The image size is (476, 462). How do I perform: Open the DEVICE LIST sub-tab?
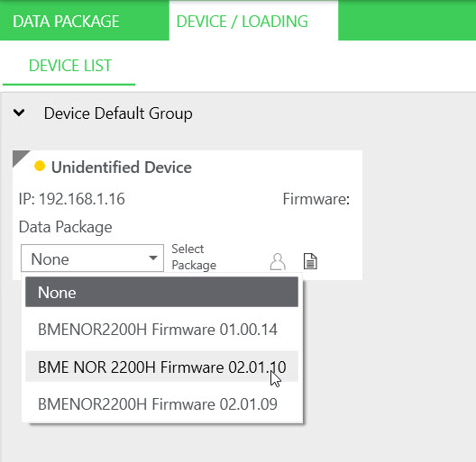click(x=70, y=66)
